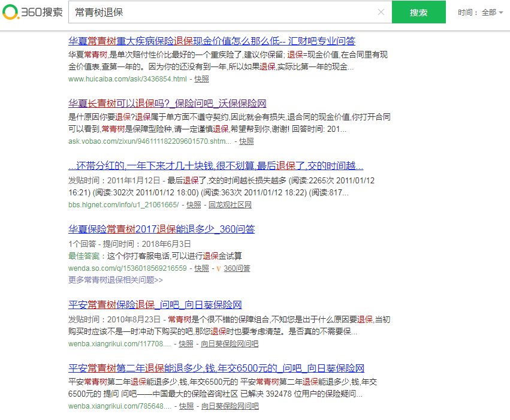Open 更多常青树退保相关问题>> link

(116, 280)
